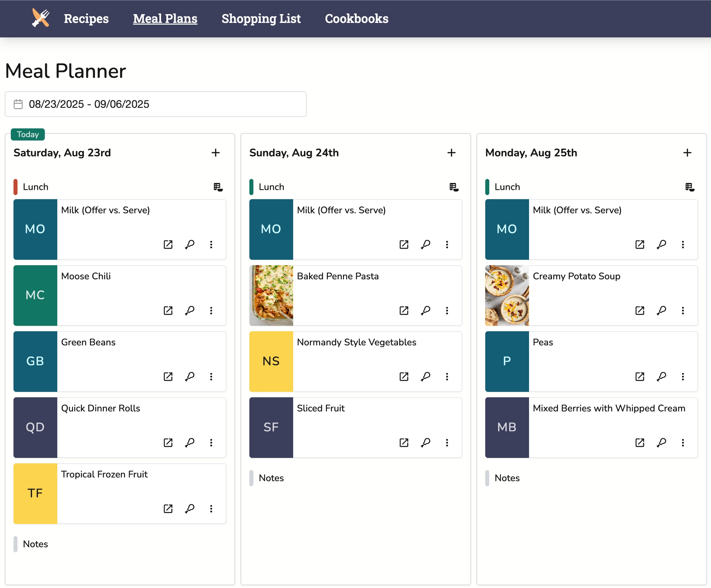Open the Milk recipe in a new tab
The image size is (711, 588).
click(x=168, y=244)
